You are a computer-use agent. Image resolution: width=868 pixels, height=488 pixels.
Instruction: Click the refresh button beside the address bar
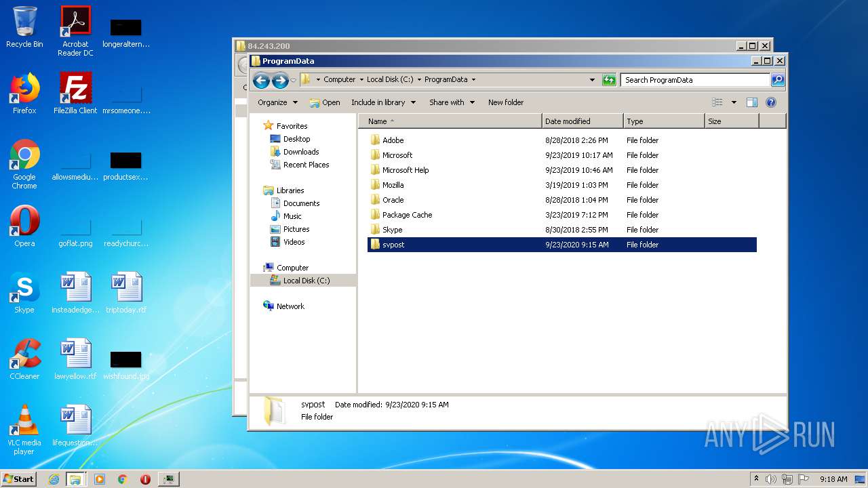pos(609,80)
